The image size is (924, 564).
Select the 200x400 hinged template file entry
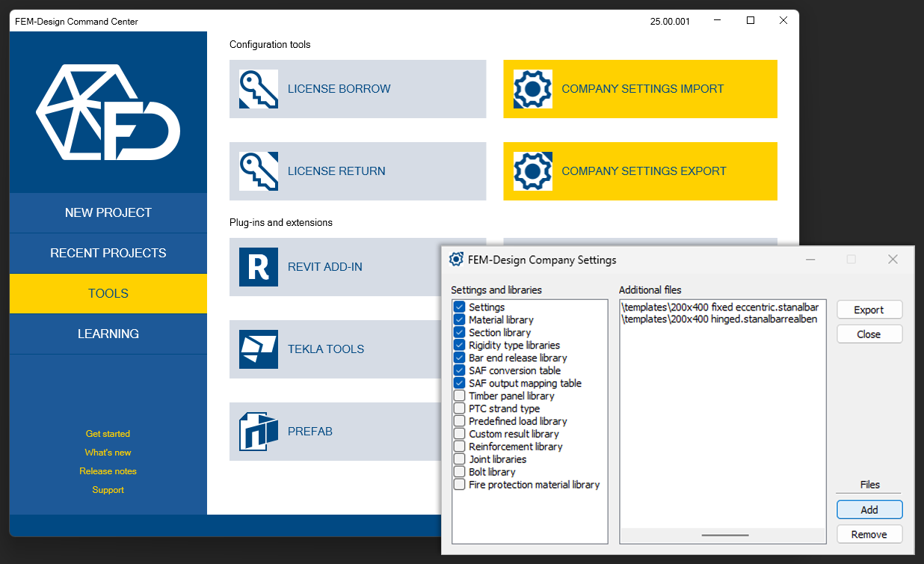719,319
